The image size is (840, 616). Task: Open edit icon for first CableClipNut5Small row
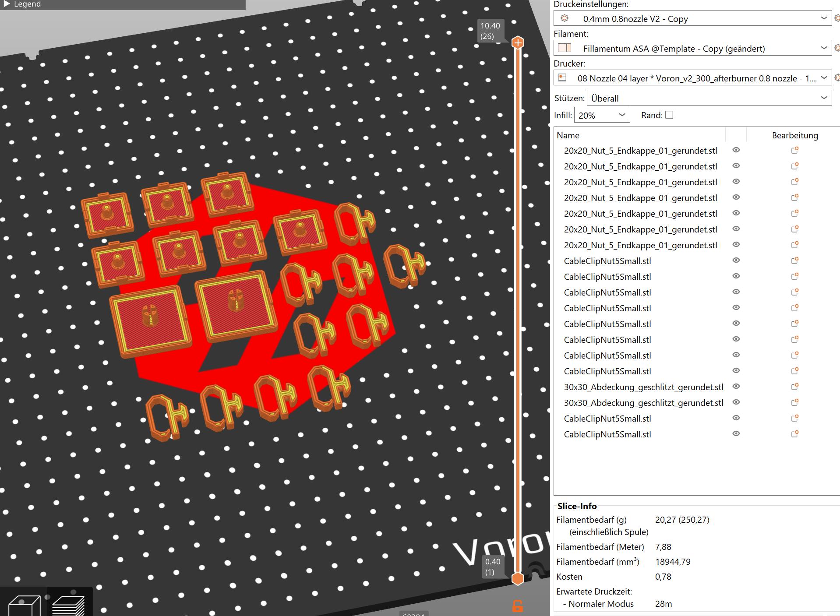point(795,260)
